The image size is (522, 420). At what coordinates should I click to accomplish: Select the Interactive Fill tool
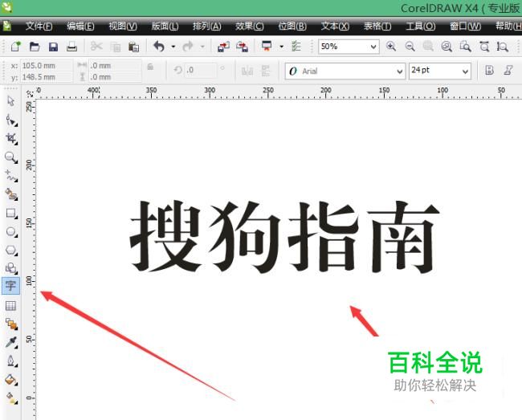(x=11, y=398)
